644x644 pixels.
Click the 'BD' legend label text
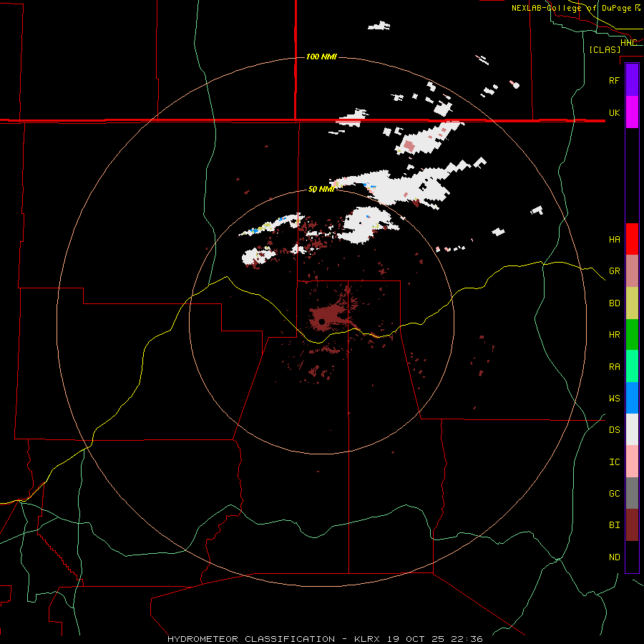point(614,303)
